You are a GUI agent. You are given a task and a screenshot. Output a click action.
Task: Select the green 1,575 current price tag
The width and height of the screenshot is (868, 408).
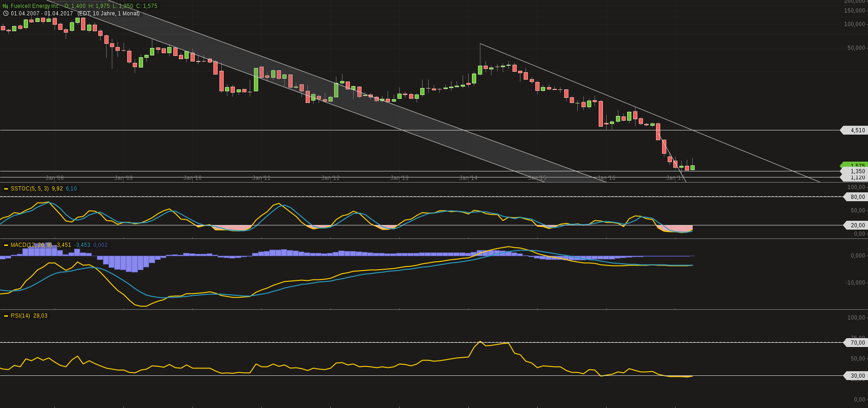click(854, 165)
